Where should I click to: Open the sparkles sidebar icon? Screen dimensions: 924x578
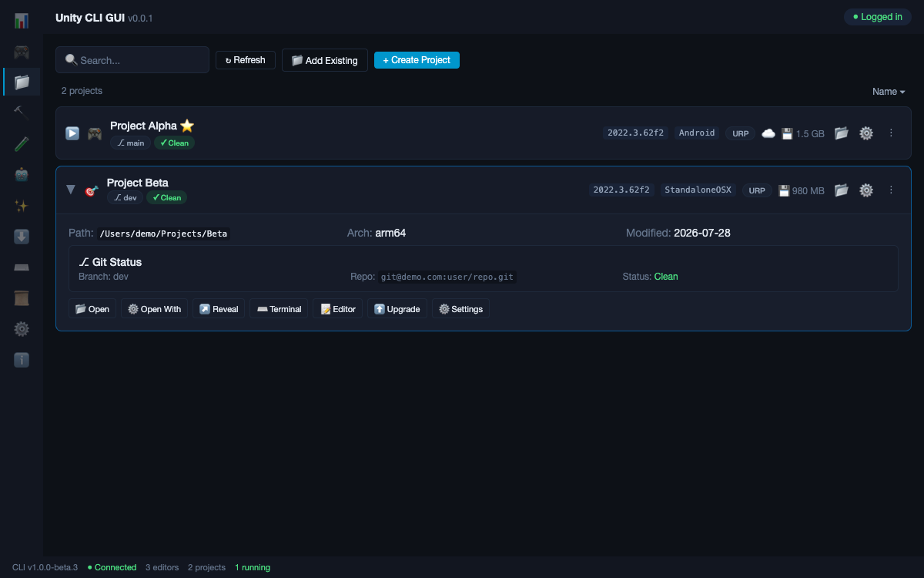(22, 206)
